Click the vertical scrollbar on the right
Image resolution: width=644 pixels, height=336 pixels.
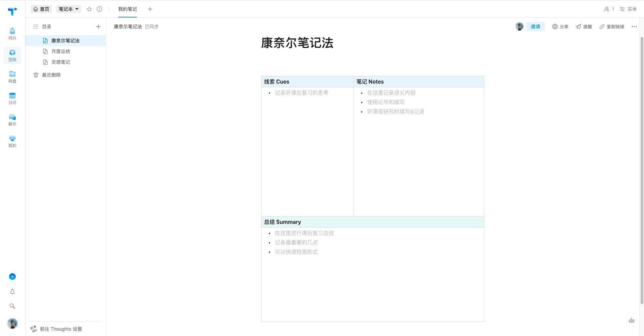point(642,168)
